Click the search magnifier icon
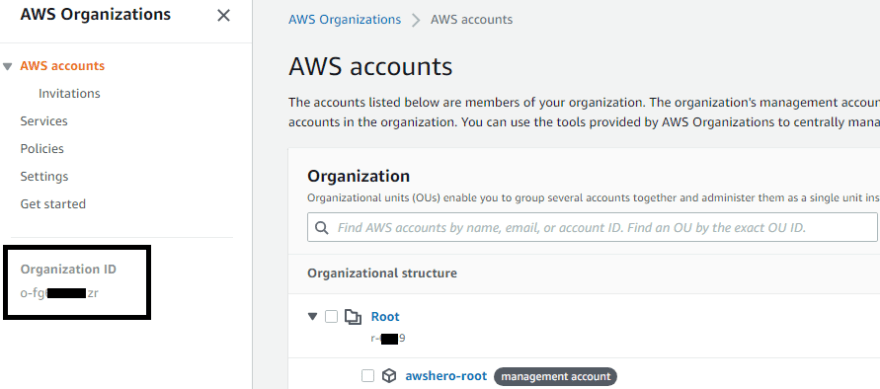The width and height of the screenshot is (880, 389). click(x=322, y=228)
